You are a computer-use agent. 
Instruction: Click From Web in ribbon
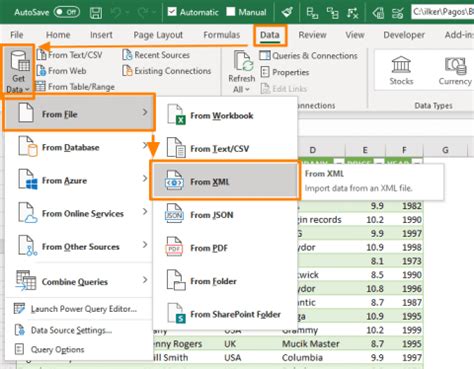point(61,71)
